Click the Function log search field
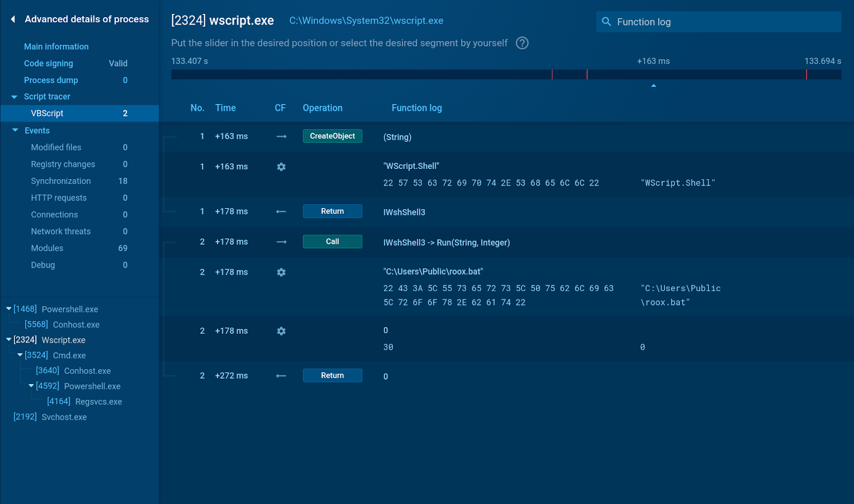 tap(726, 22)
